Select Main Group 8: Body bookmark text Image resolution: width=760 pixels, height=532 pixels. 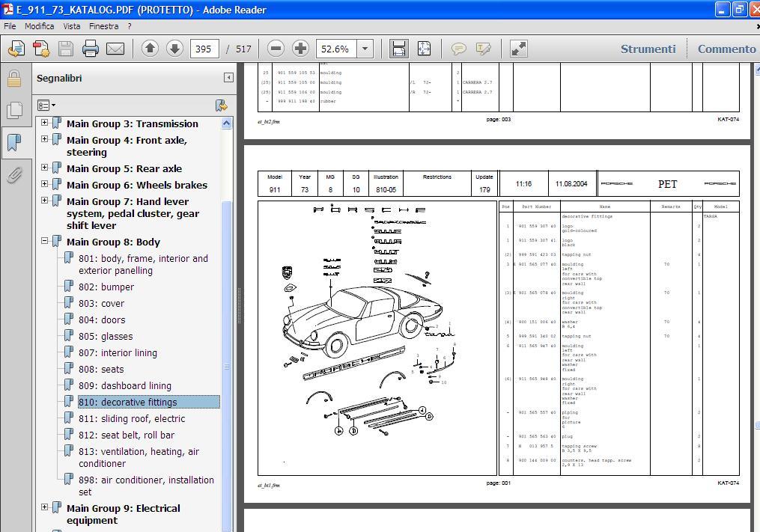[x=113, y=242]
